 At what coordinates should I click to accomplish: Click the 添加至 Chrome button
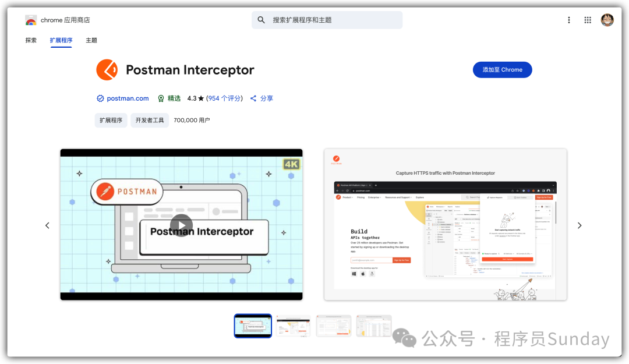coord(502,70)
